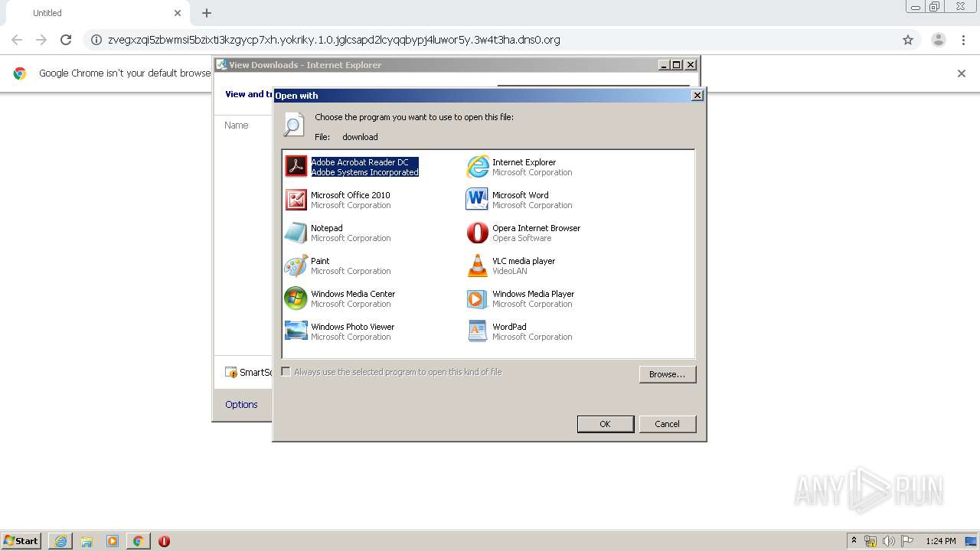This screenshot has width=980, height=551.
Task: Open a new Chrome tab
Action: click(x=207, y=13)
